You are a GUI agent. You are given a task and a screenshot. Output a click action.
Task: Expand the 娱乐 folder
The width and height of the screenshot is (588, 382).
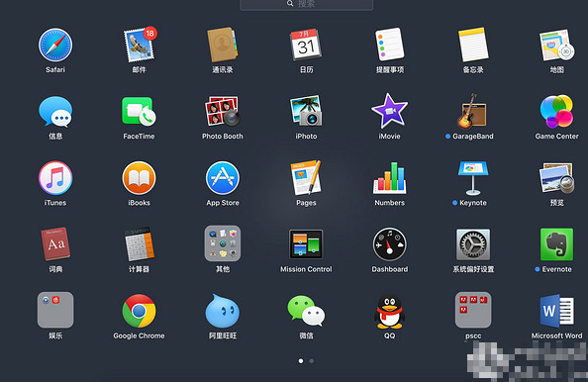click(55, 310)
